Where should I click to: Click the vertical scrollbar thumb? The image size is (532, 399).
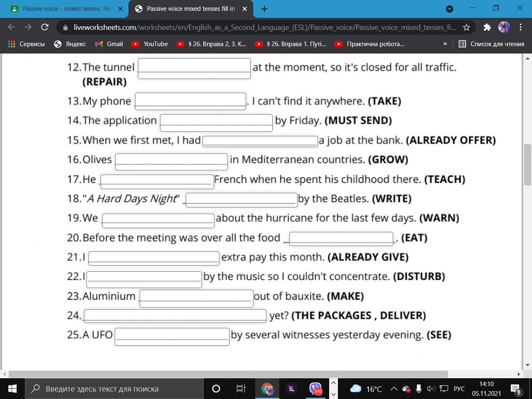click(527, 165)
